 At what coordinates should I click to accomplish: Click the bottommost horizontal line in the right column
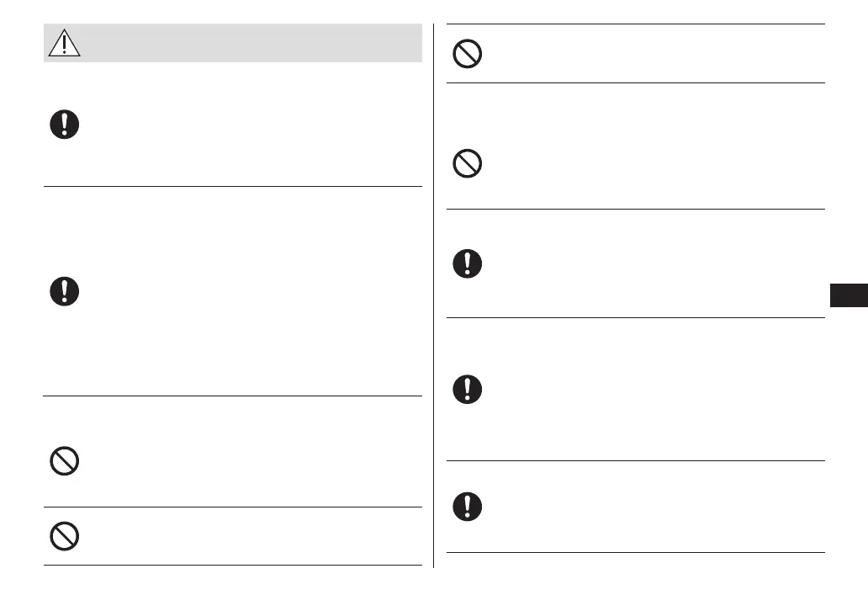coord(635,552)
